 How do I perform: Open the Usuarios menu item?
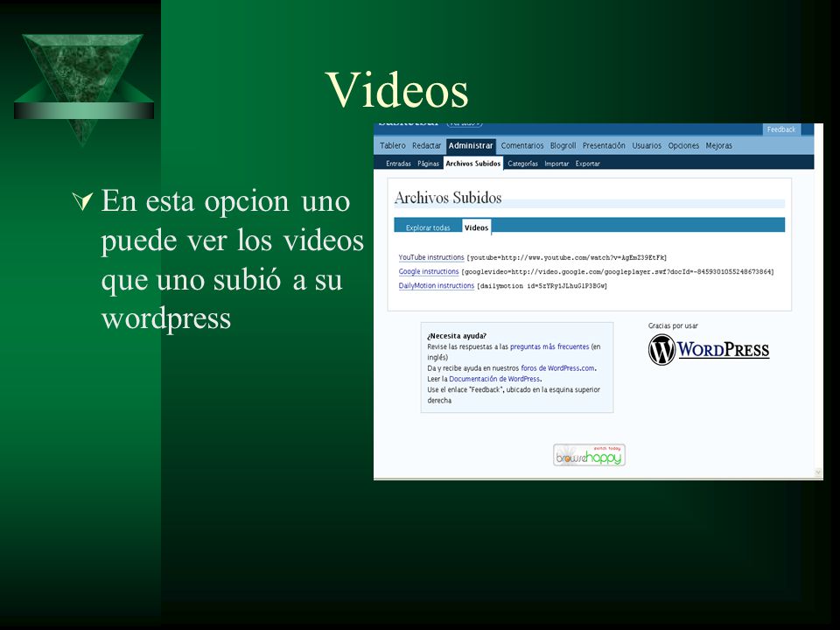pyautogui.click(x=647, y=146)
